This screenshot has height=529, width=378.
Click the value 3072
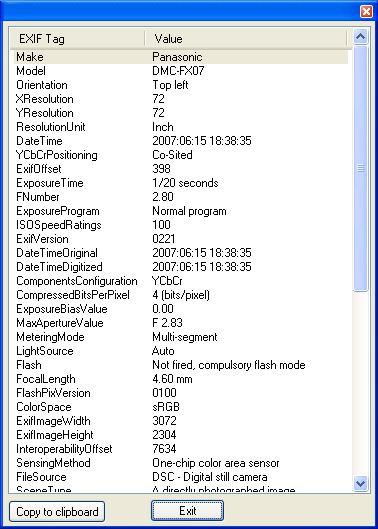(164, 421)
